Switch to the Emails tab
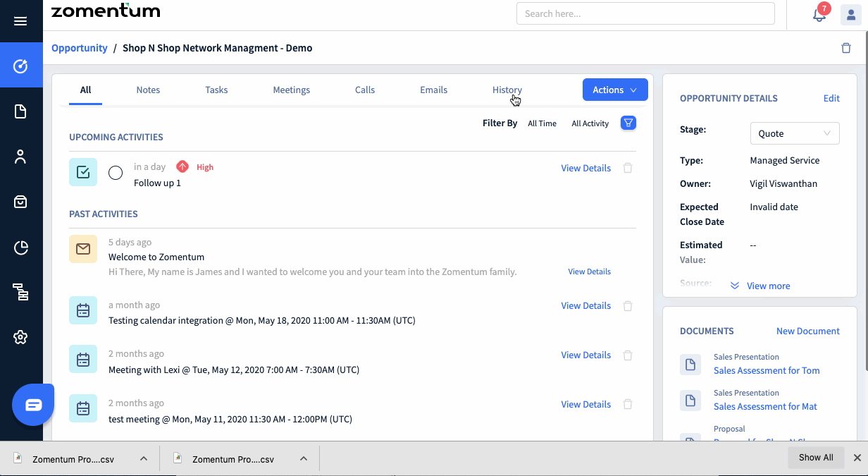Viewport: 868px width, 476px height. pos(433,90)
